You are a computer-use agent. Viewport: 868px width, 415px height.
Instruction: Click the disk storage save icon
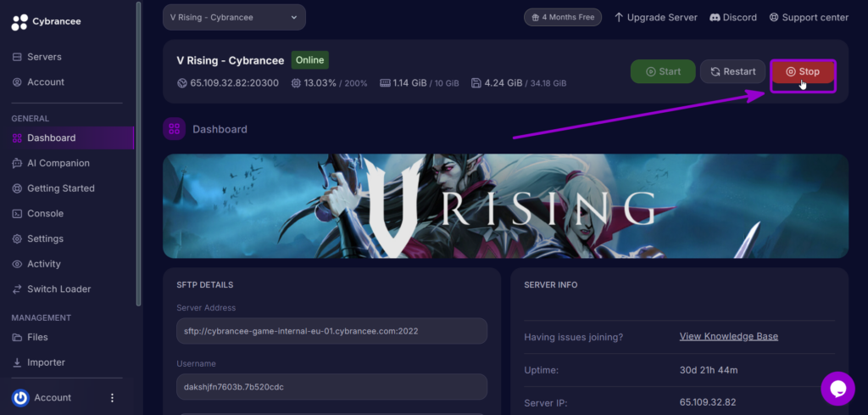(476, 83)
